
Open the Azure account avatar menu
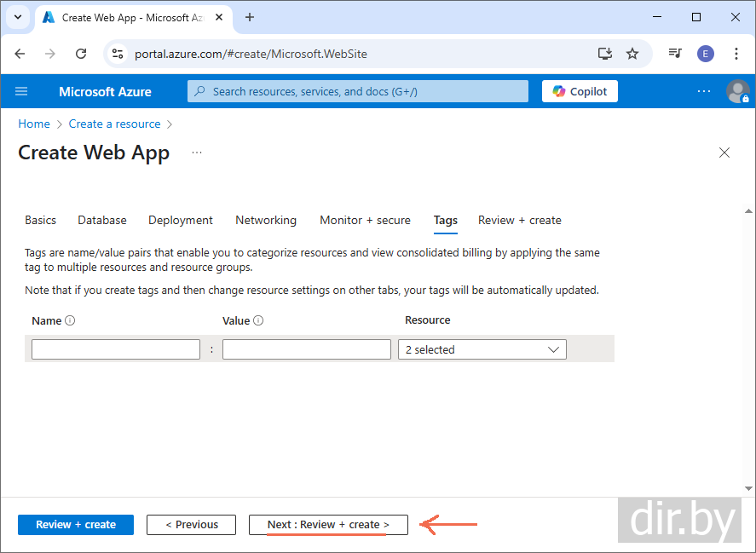coord(737,91)
